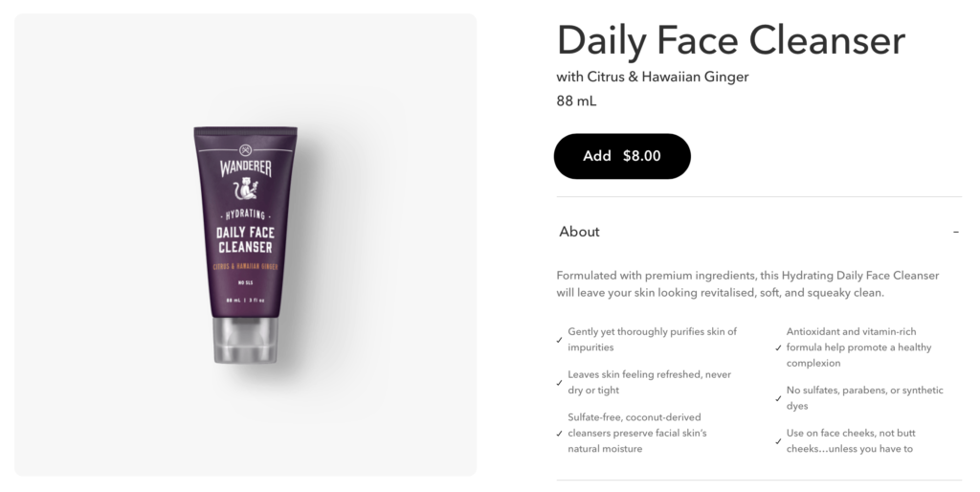Open the cleanser tube product image
This screenshot has width=980, height=492.
246,245
